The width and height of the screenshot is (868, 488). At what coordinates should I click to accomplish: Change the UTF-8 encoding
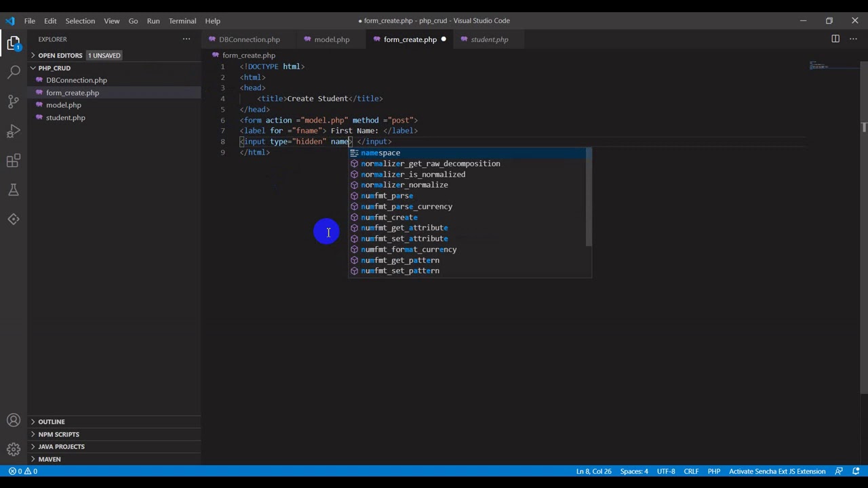point(666,471)
